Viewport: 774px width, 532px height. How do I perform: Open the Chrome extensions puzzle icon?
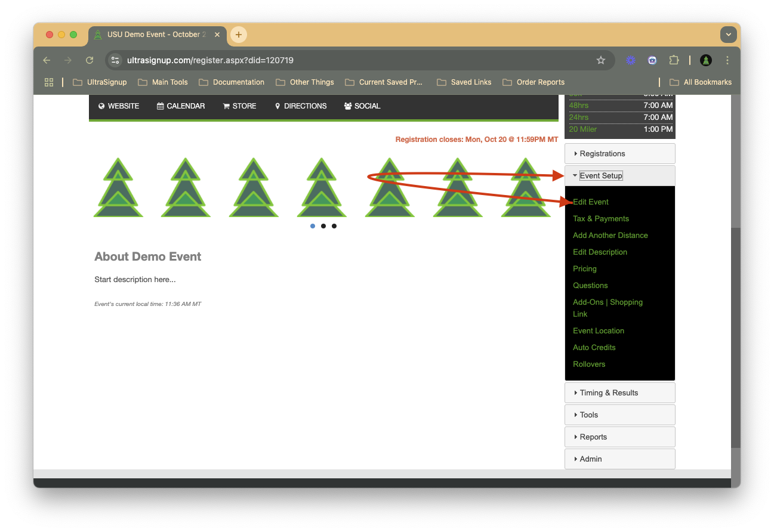click(674, 60)
